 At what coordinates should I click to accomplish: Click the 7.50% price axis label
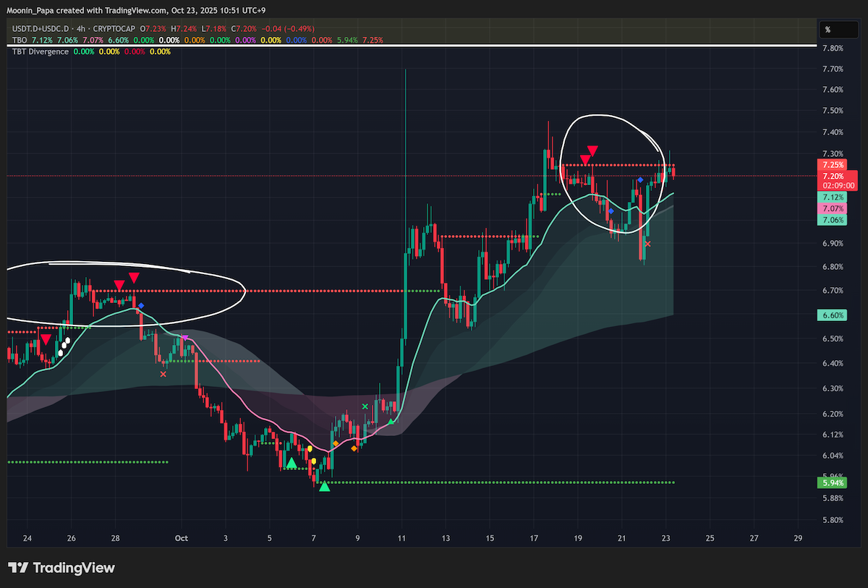click(833, 111)
